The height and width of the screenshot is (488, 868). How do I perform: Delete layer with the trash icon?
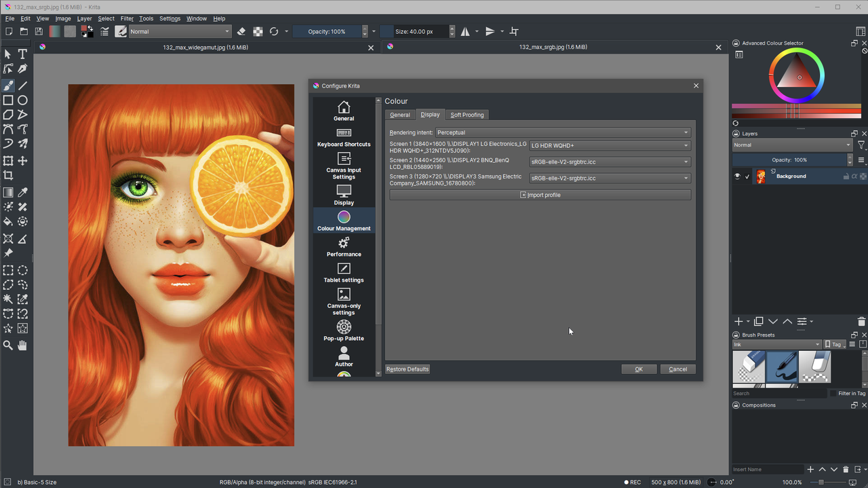coord(861,322)
